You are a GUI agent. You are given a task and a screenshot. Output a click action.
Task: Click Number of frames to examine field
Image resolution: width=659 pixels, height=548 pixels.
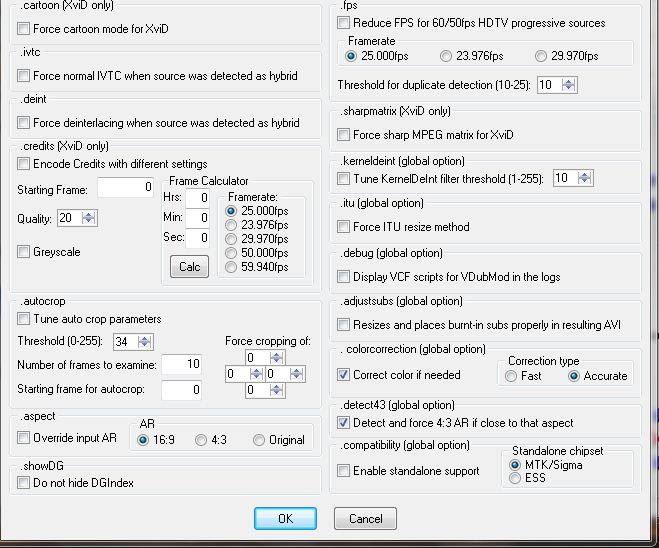(x=182, y=364)
